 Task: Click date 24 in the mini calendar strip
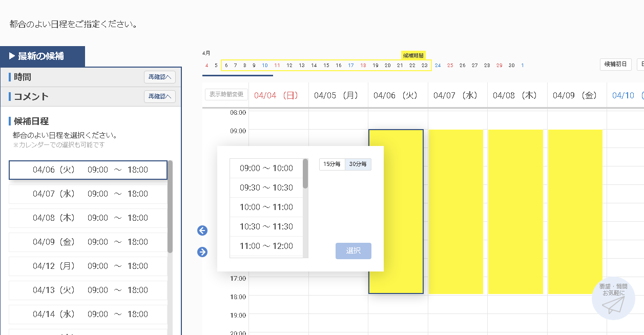(x=438, y=66)
